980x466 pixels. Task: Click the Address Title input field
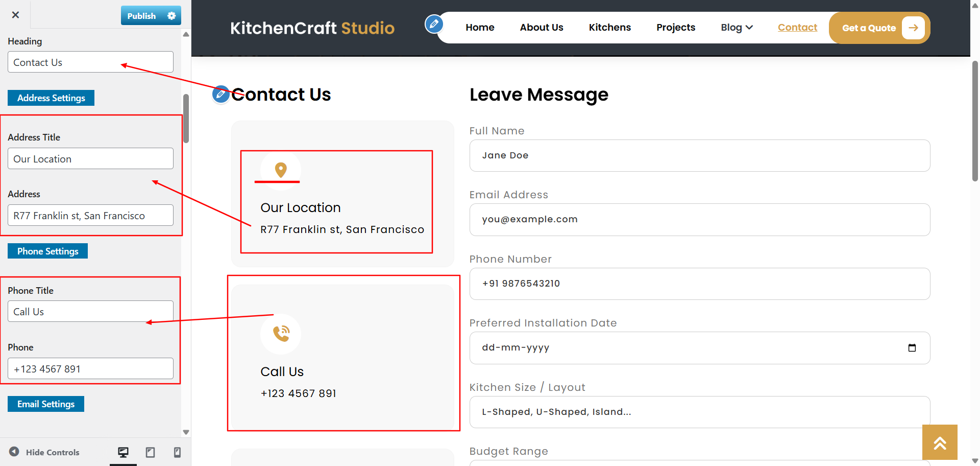pos(90,158)
